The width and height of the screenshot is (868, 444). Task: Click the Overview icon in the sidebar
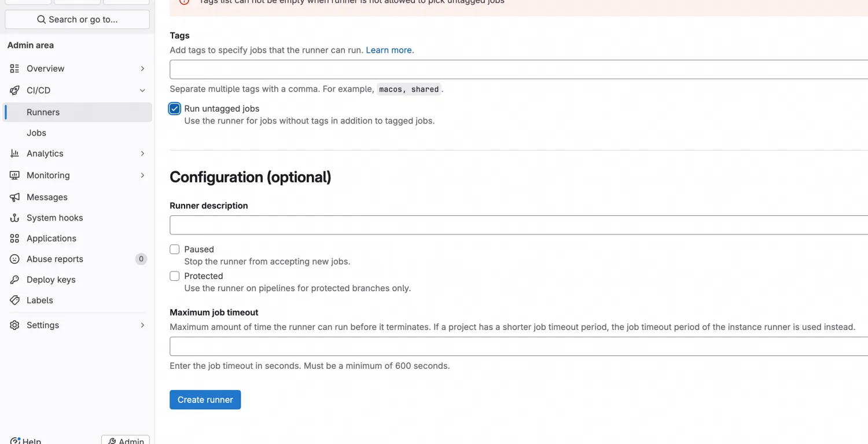[x=14, y=68]
